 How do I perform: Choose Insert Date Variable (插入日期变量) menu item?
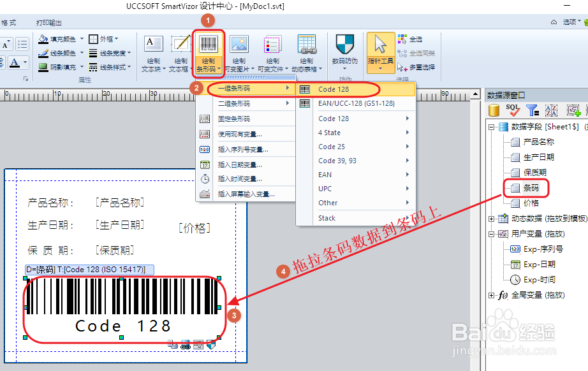[246, 164]
